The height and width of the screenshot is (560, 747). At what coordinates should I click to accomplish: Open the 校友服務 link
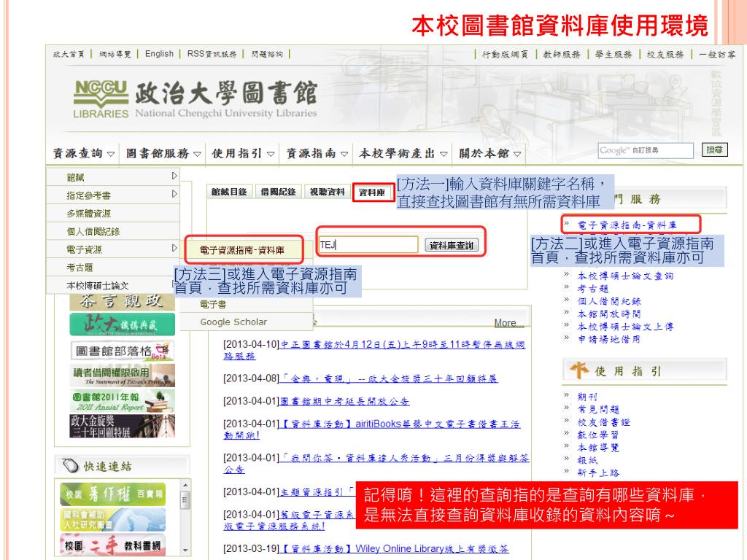point(665,54)
